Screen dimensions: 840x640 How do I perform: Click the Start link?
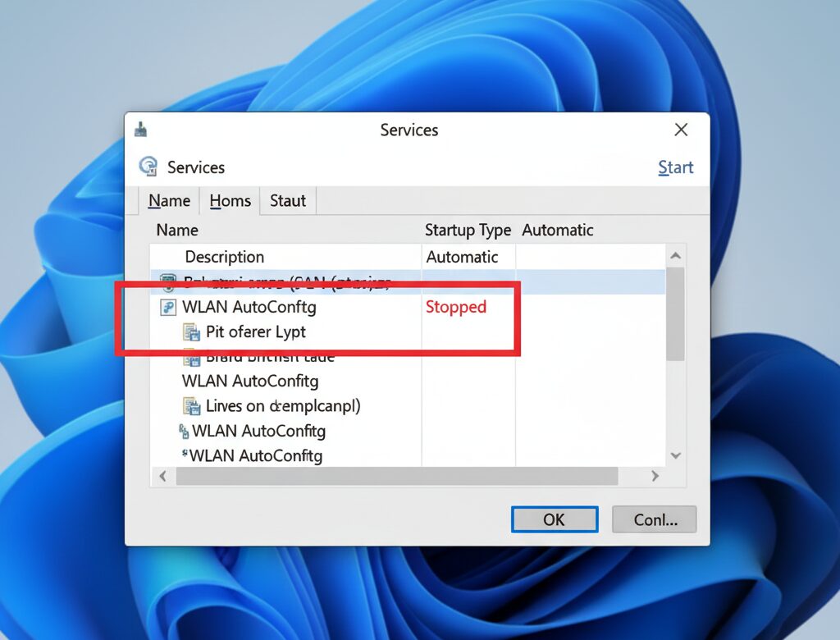pyautogui.click(x=675, y=167)
